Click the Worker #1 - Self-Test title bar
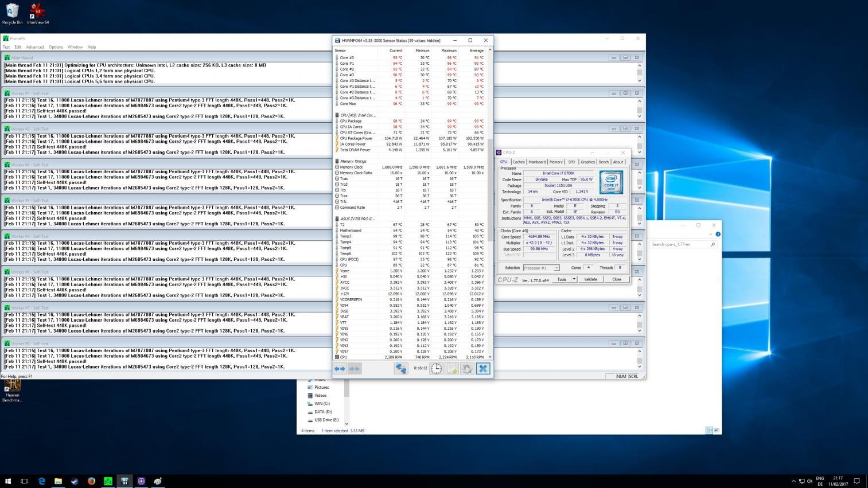This screenshot has height=488, width=868. pos(321,93)
